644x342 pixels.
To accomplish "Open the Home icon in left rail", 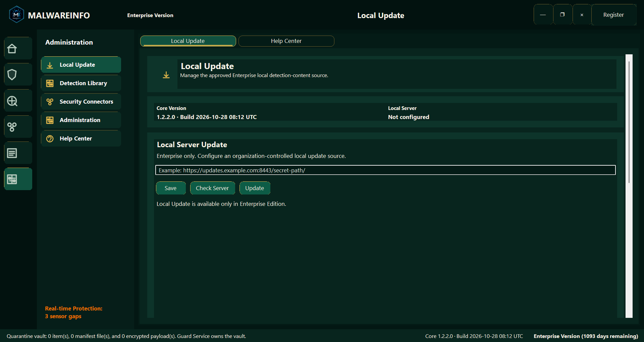I will point(18,49).
